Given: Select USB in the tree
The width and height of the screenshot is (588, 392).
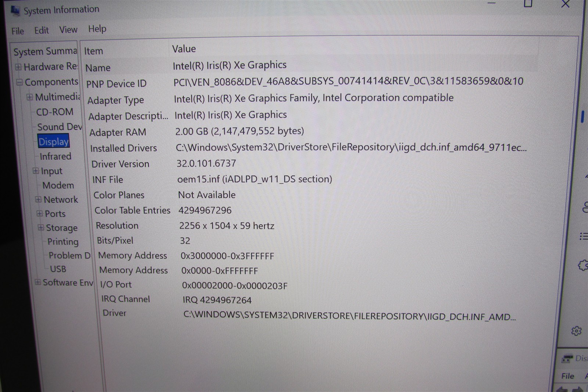Looking at the screenshot, I should tap(58, 269).
